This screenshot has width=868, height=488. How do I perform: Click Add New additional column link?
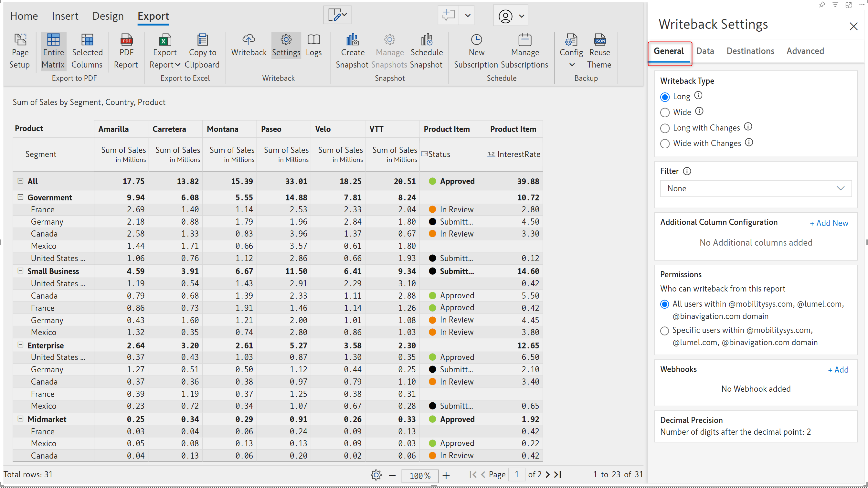829,223
